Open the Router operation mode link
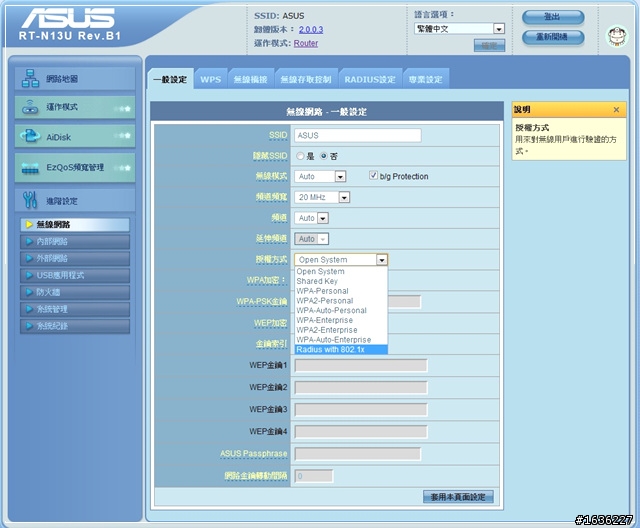640x528 pixels. point(306,43)
